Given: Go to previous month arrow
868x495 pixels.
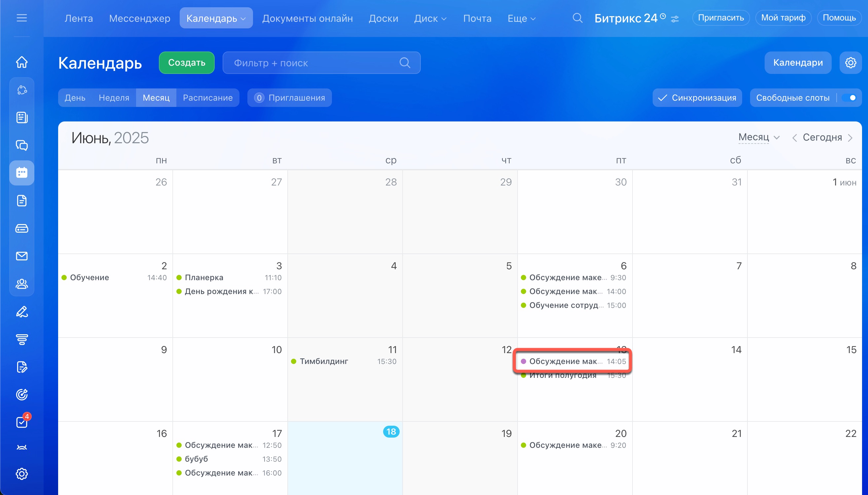Looking at the screenshot, I should [x=794, y=138].
